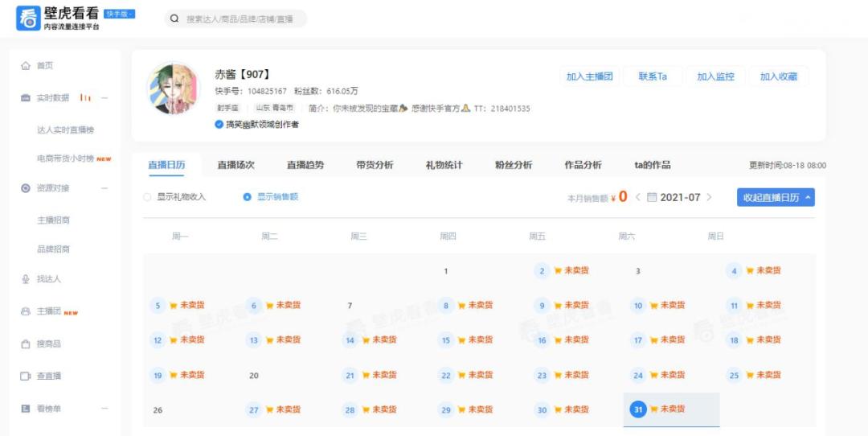Collapse the 实时数据 sidebar section

(x=104, y=98)
